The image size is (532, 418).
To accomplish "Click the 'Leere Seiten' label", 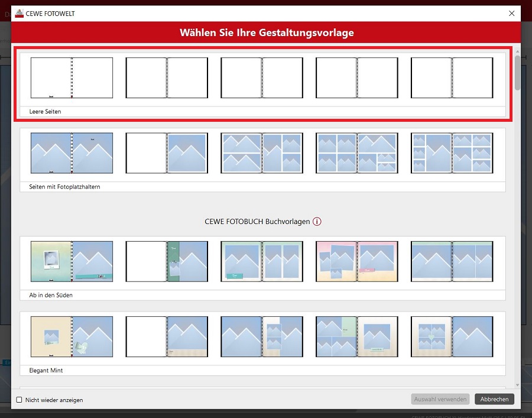I will click(x=45, y=111).
